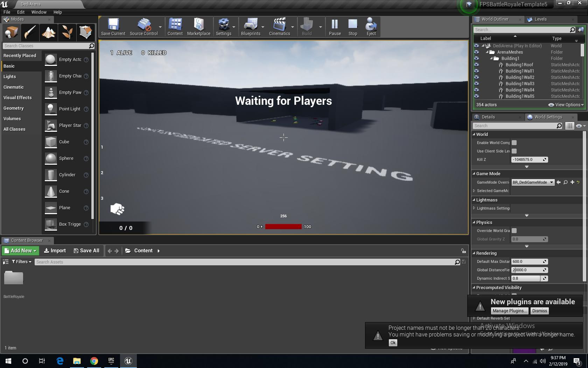The width and height of the screenshot is (588, 368).
Task: Click Manage Plugins button
Action: [509, 311]
